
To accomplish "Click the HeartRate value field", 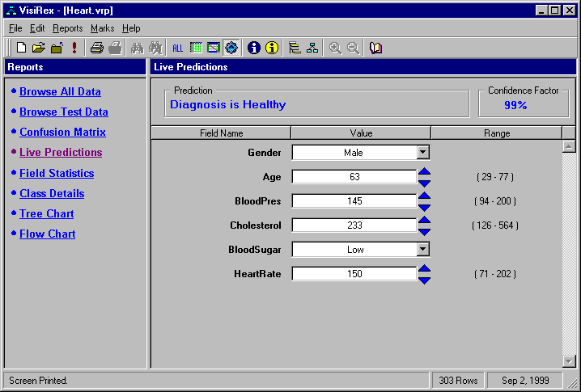I will pyautogui.click(x=354, y=273).
